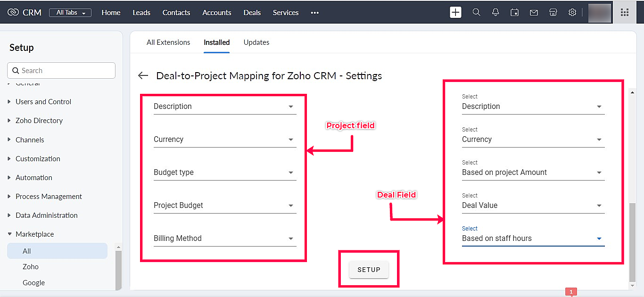Open the search magnifier icon in top bar

pos(476,13)
